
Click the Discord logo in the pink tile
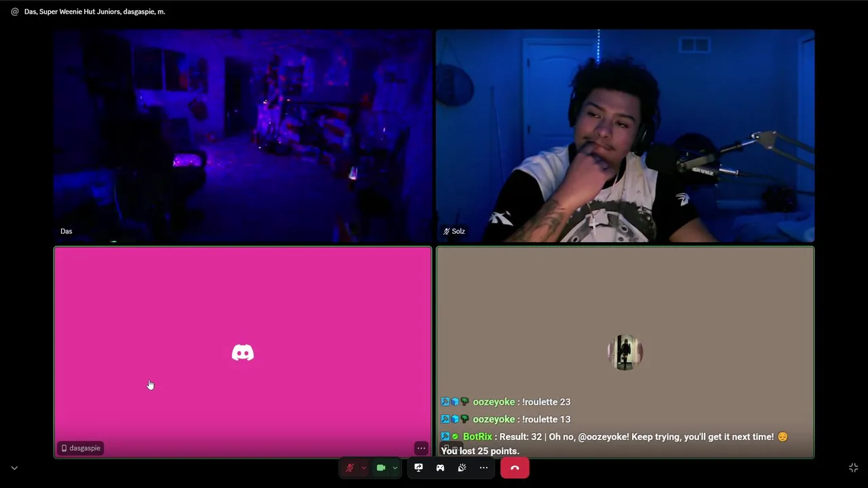coord(243,352)
